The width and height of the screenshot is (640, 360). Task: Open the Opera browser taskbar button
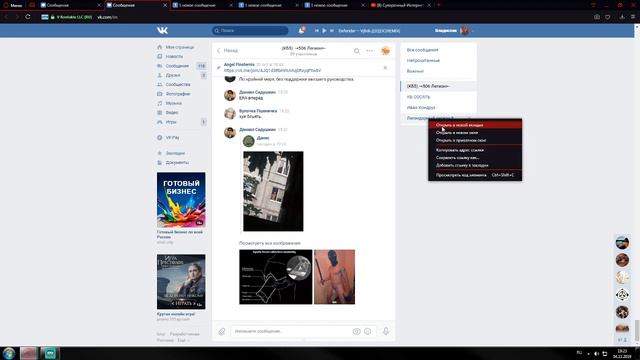pyautogui.click(x=29, y=353)
